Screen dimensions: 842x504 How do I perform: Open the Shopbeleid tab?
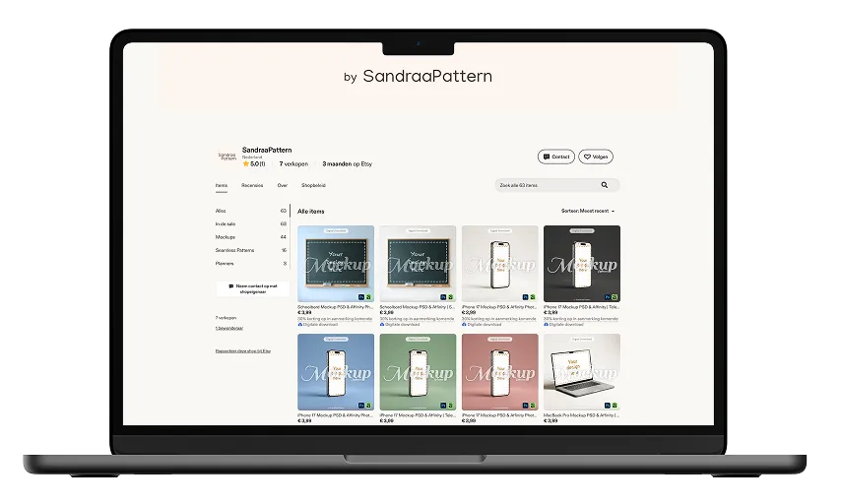(313, 185)
